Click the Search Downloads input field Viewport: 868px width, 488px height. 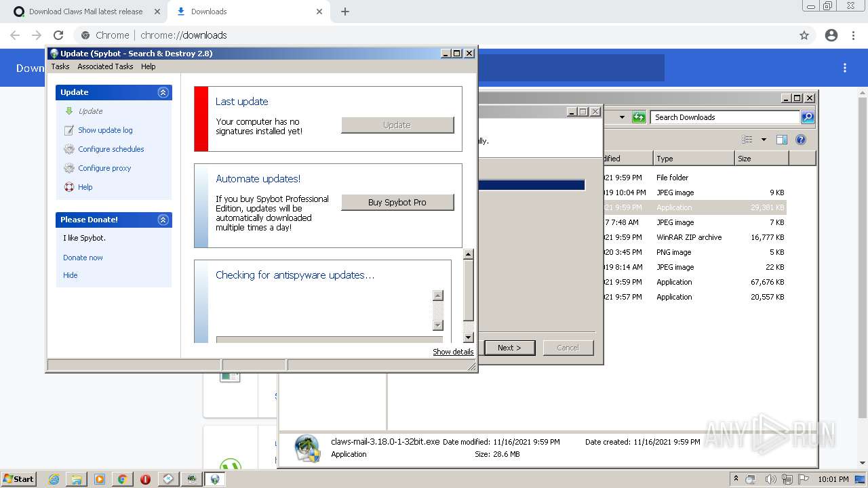[725, 117]
